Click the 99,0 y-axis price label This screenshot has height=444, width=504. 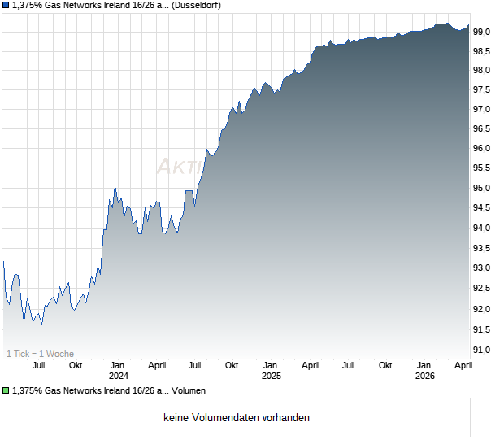click(482, 32)
